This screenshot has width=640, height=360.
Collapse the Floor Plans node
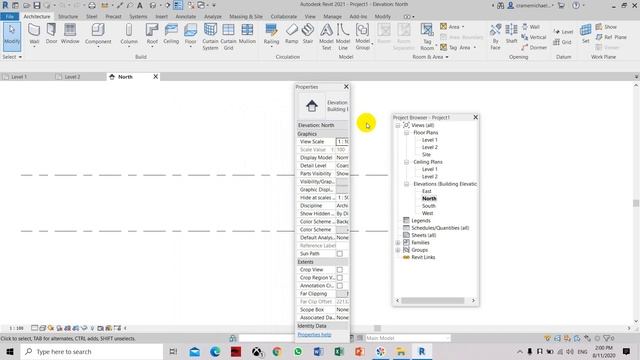[x=407, y=133]
